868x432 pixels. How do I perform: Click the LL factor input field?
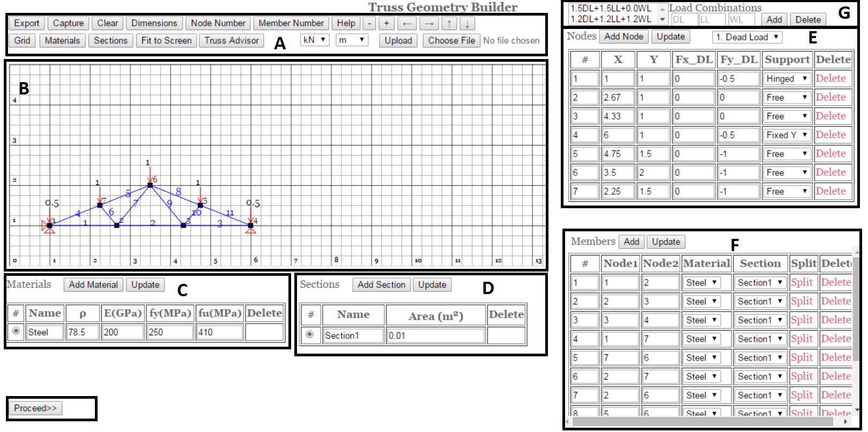click(x=712, y=19)
